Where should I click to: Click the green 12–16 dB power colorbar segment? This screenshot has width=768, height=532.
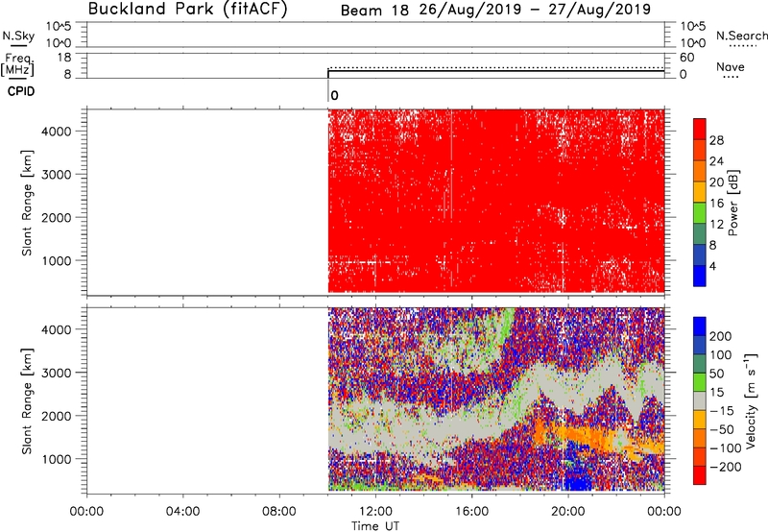(700, 213)
